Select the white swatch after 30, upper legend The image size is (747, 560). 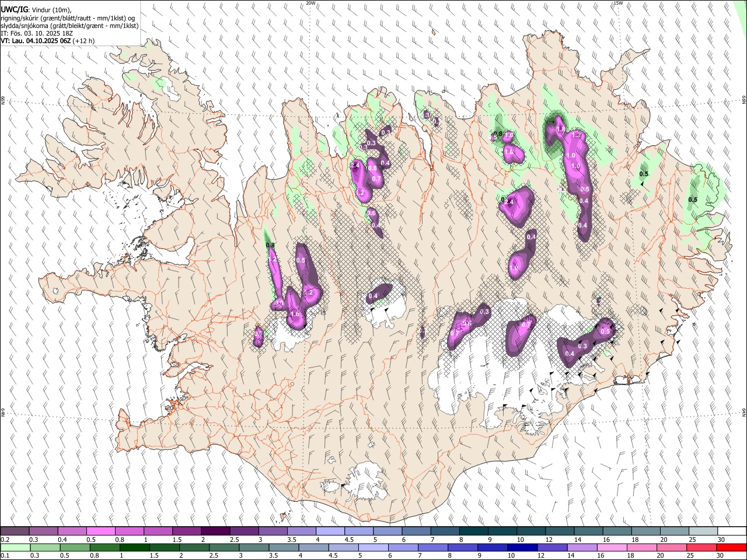click(x=731, y=531)
